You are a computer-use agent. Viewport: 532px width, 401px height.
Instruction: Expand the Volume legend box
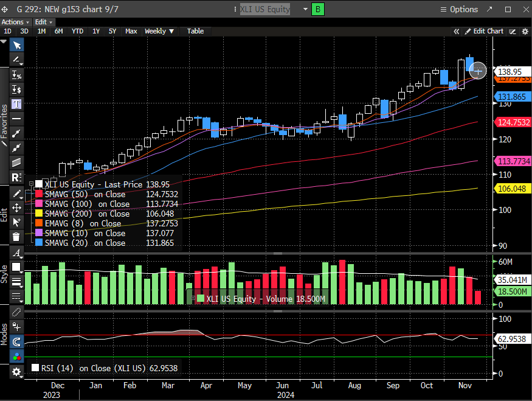click(x=193, y=298)
